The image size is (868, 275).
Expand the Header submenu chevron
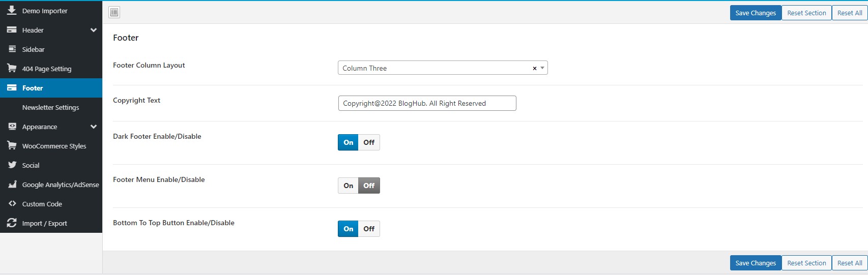tap(94, 30)
